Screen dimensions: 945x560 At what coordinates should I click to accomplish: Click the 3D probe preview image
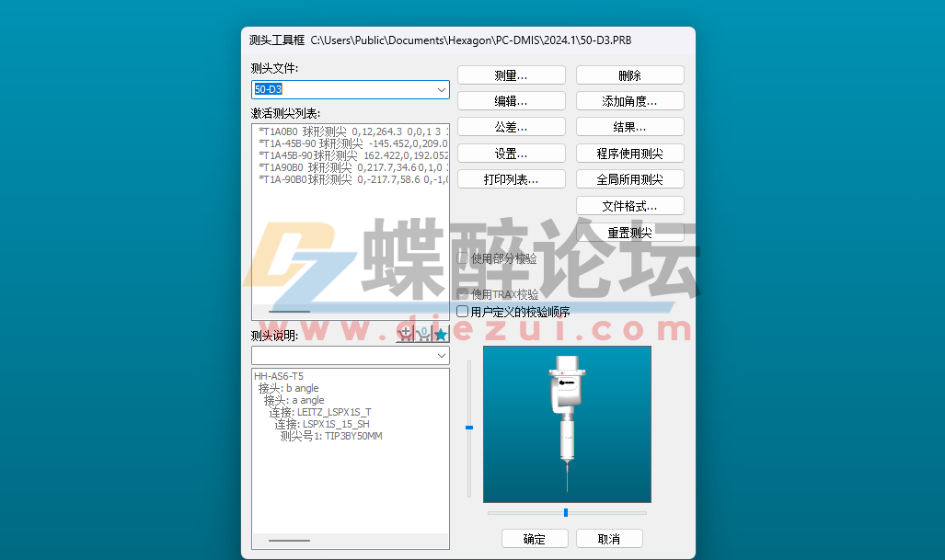tap(567, 425)
